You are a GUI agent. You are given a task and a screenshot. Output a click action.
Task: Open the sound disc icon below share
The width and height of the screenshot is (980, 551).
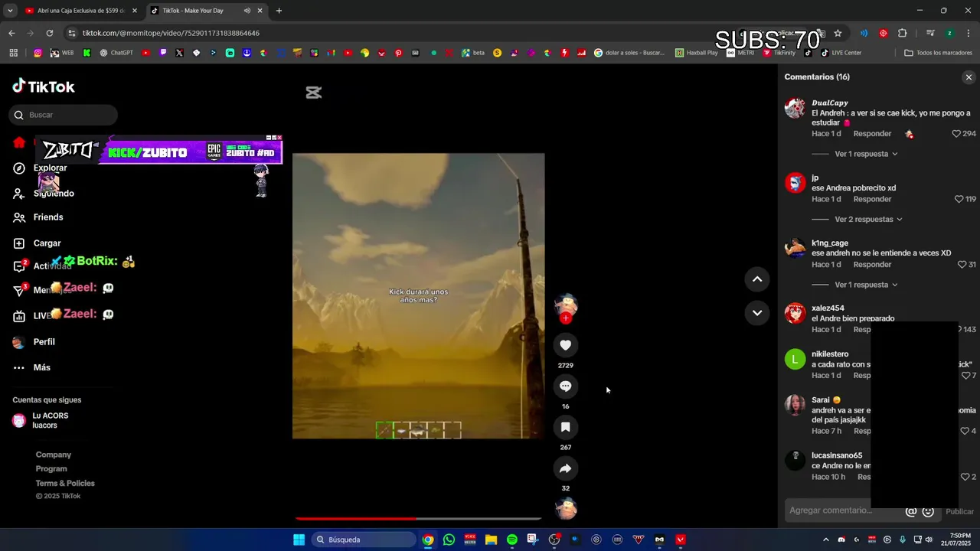click(566, 509)
